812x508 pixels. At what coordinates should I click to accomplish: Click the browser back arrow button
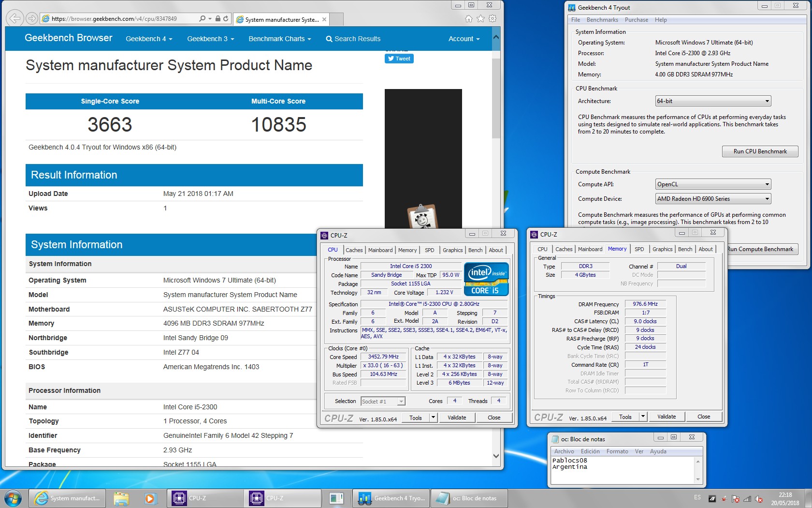pyautogui.click(x=15, y=18)
